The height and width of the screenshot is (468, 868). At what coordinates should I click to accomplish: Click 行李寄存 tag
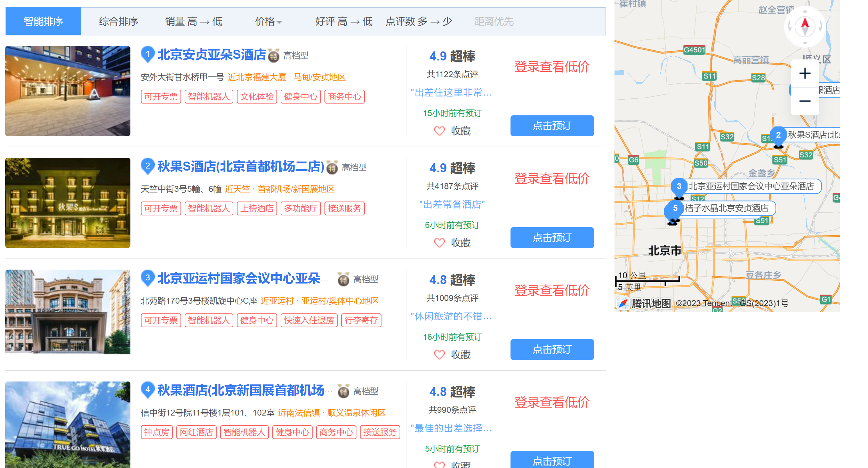[361, 320]
